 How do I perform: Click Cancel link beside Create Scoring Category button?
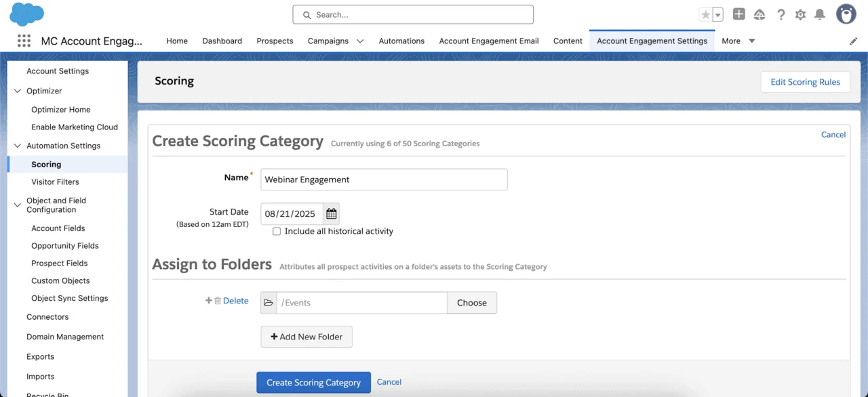click(x=389, y=382)
